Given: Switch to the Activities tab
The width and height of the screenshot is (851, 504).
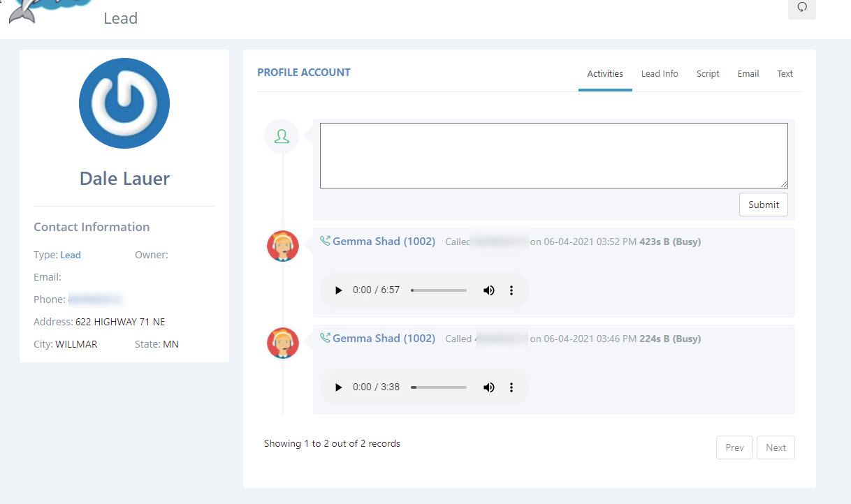Looking at the screenshot, I should [x=605, y=73].
